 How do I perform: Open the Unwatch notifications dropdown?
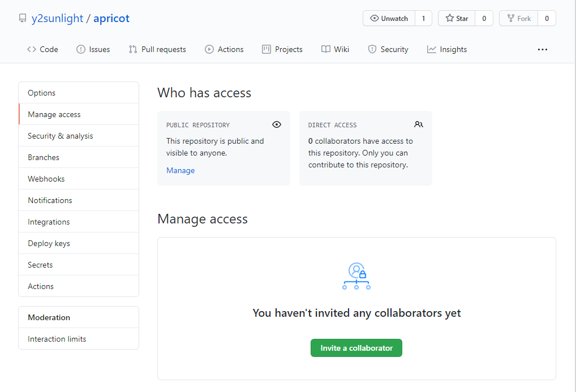tap(389, 19)
